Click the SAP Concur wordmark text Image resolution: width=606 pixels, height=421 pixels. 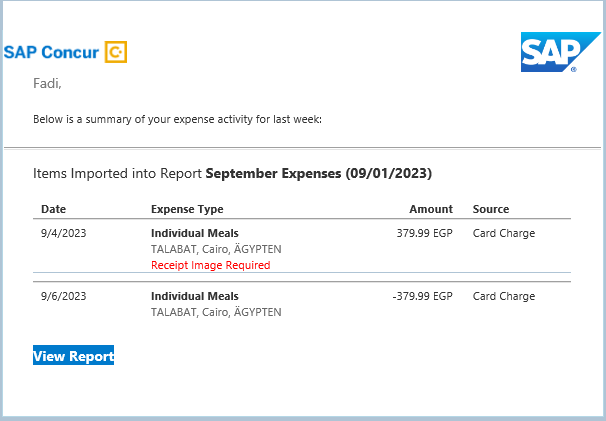pyautogui.click(x=51, y=52)
